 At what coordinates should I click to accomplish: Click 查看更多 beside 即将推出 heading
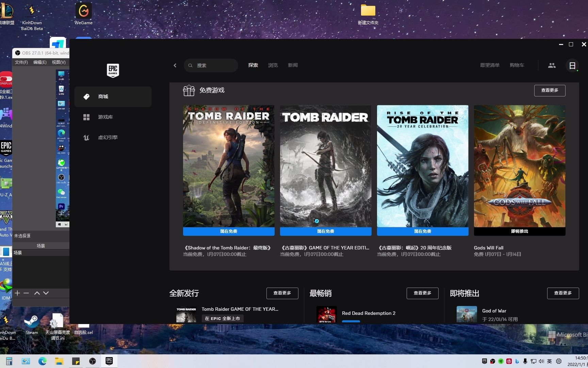pos(563,293)
